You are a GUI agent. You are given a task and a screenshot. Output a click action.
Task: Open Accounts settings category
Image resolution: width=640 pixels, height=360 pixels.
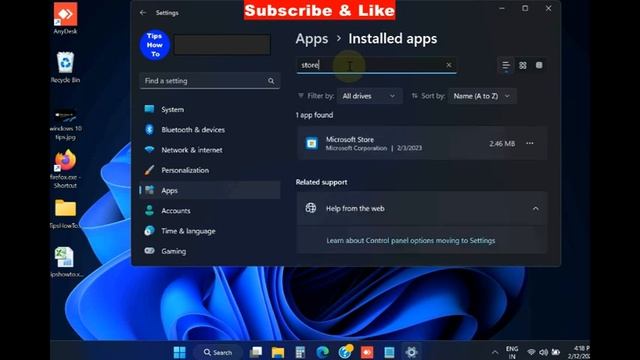pyautogui.click(x=209, y=211)
